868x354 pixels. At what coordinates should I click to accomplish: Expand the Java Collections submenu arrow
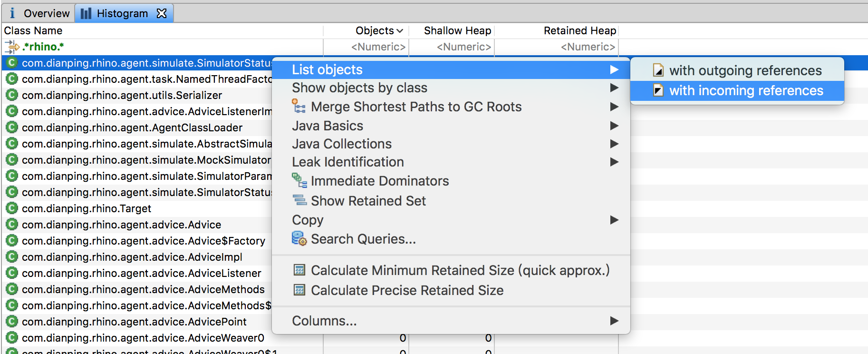(x=614, y=144)
